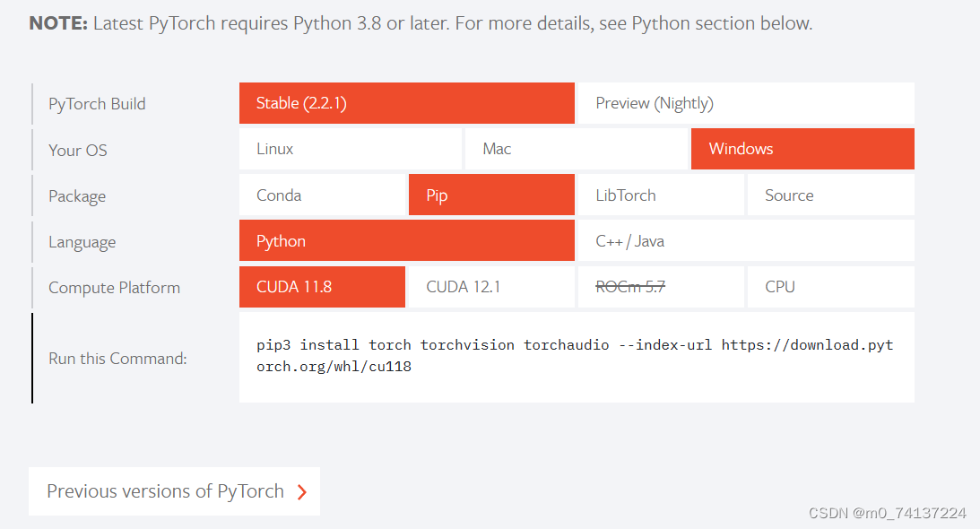Pick the Pip package option

pos(491,195)
